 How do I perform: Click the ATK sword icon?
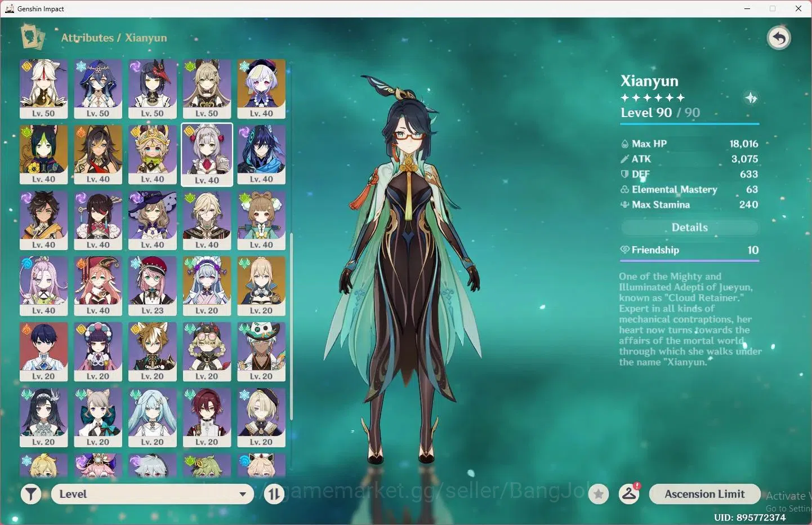click(624, 159)
